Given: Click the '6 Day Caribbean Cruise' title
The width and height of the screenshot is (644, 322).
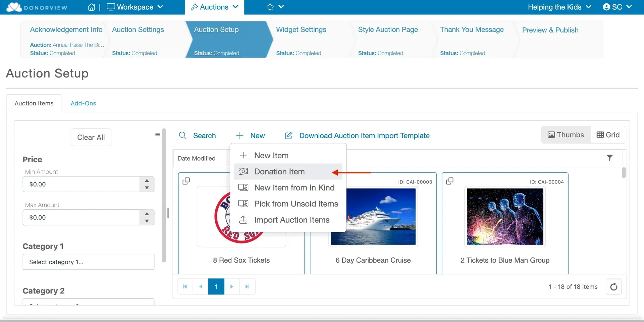Looking at the screenshot, I should (373, 260).
